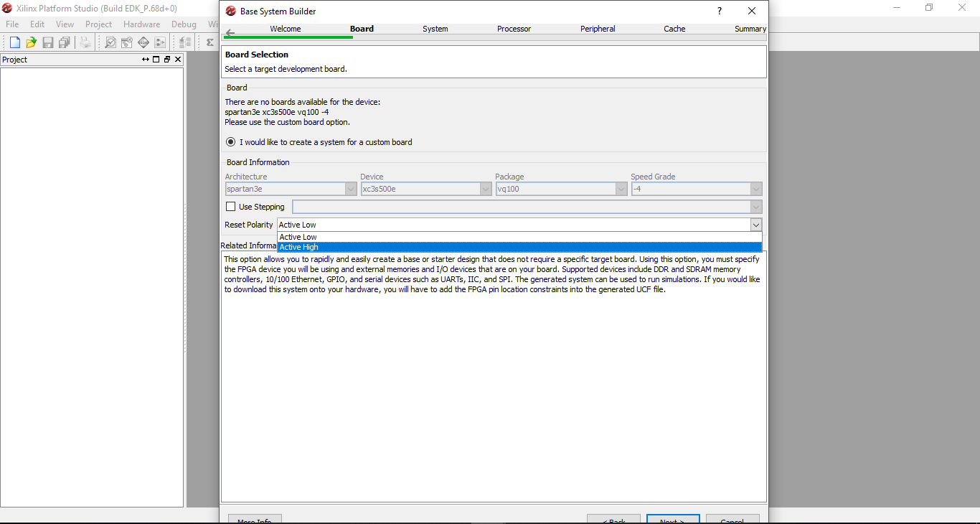Click the block diagram toolbar icon
980x524 pixels.
(x=160, y=42)
